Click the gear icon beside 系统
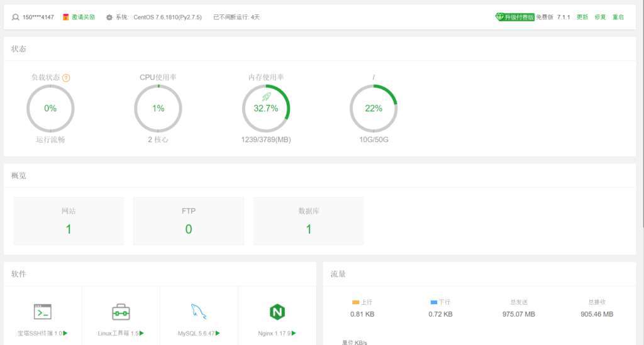This screenshot has width=644, height=345. 109,17
